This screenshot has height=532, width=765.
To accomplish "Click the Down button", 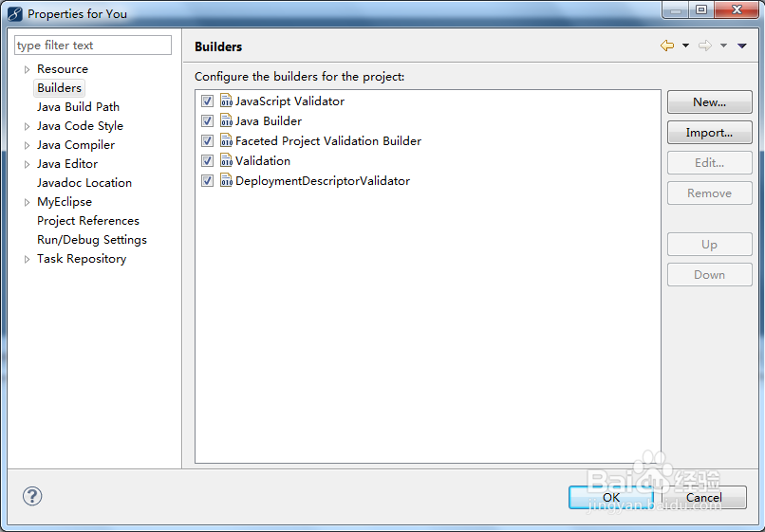I will pos(709,274).
